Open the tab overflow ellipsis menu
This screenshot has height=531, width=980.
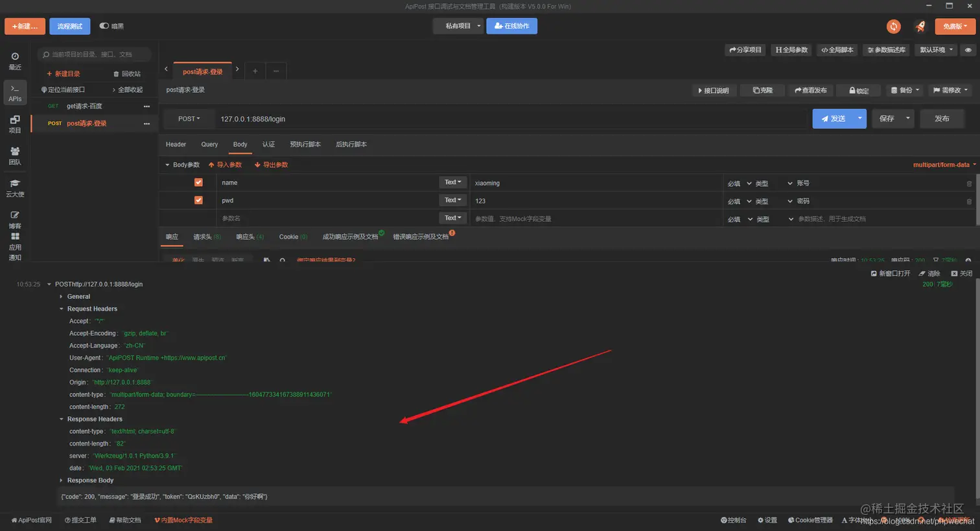click(x=276, y=71)
